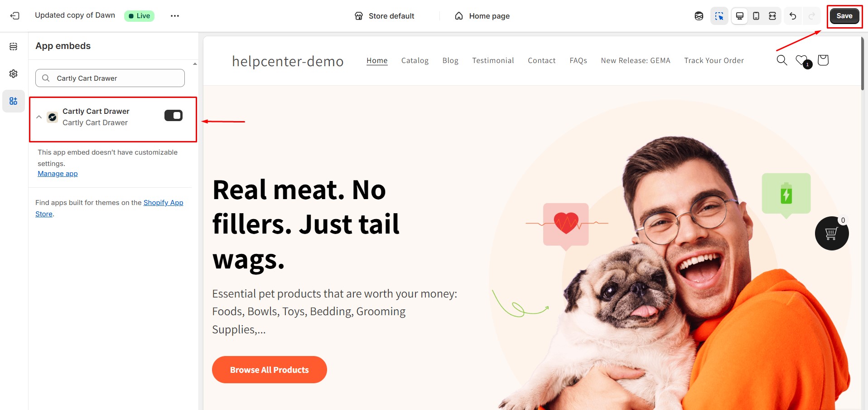Open the Catalog menu item
Screen dimensions: 868x410
coord(415,60)
